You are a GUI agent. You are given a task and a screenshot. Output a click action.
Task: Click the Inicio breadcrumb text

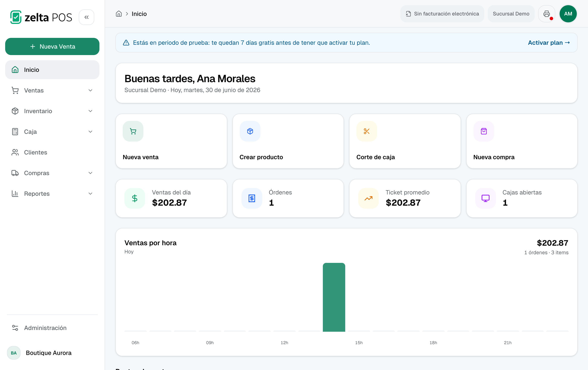tap(139, 14)
